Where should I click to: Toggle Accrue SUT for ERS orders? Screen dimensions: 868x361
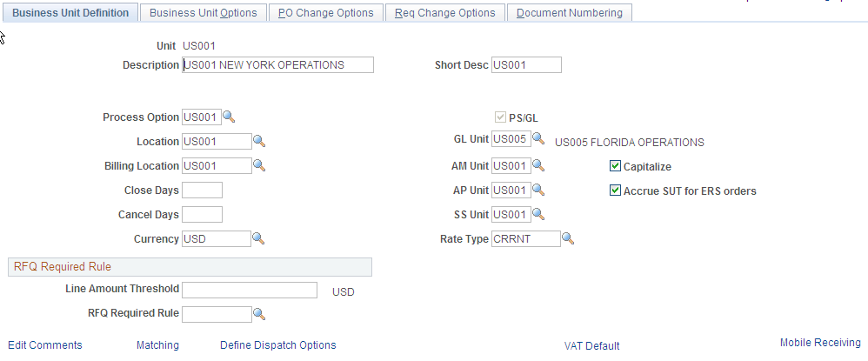614,191
